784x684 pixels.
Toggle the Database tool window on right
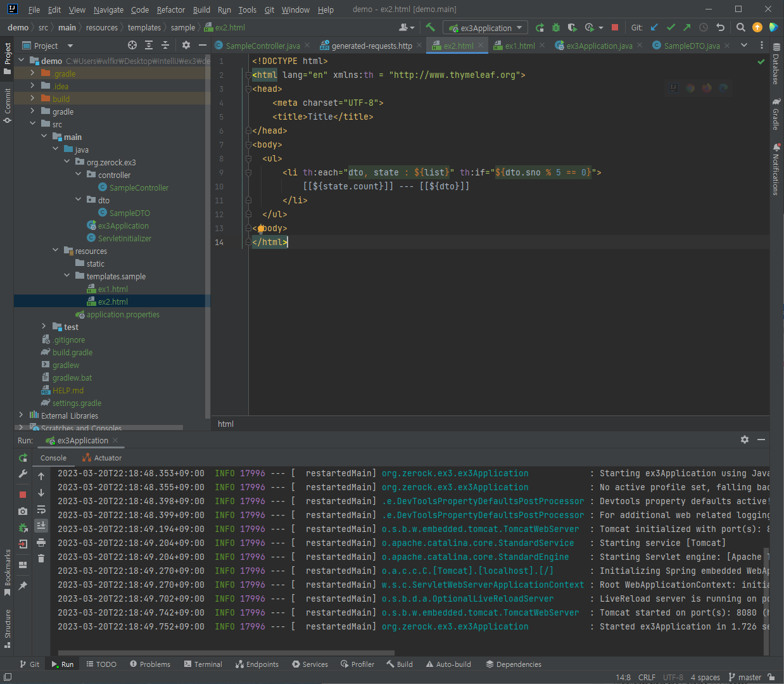tap(776, 65)
